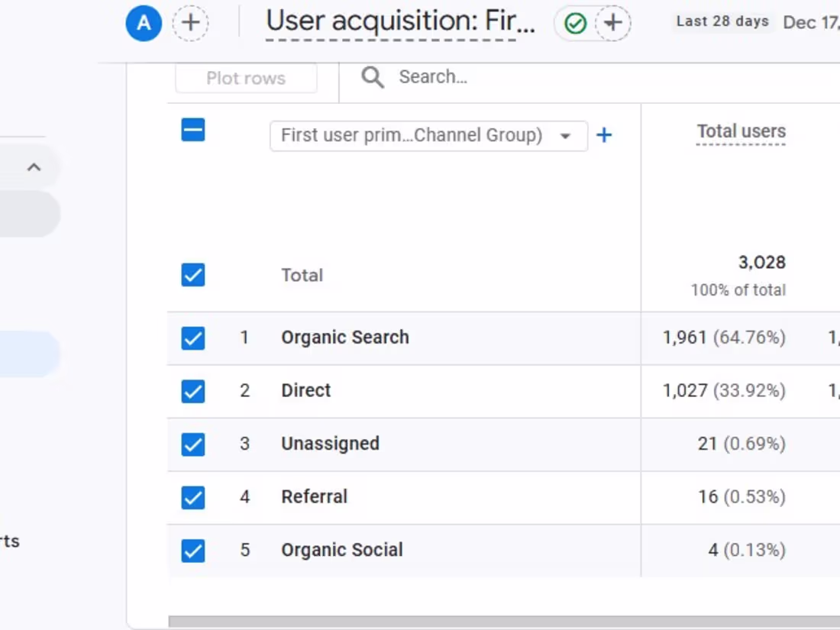
Task: Click the 1,027 (33.92%) total users value
Action: coord(724,390)
